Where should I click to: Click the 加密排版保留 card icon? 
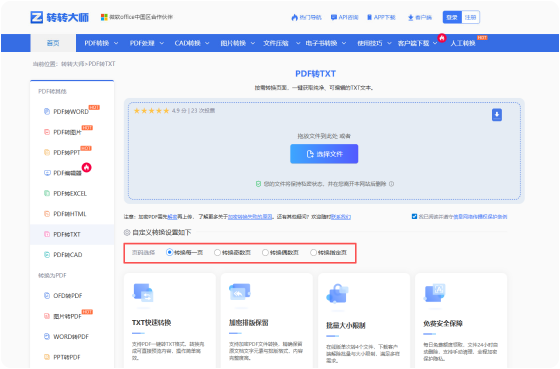click(x=240, y=292)
